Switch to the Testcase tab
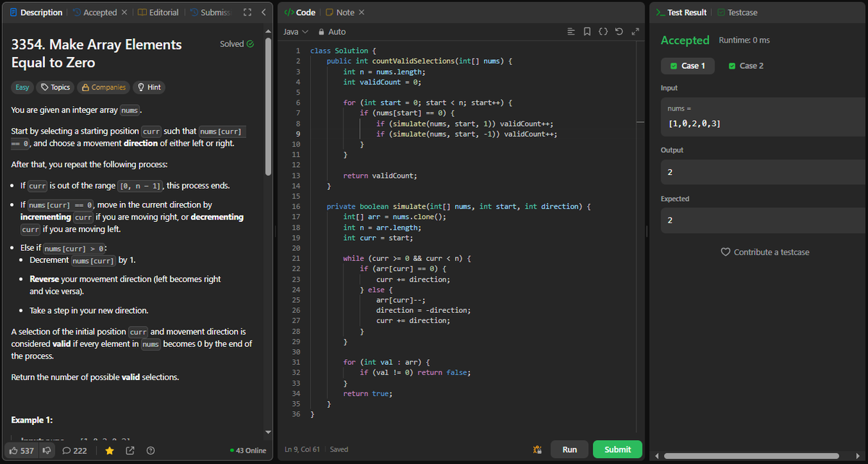This screenshot has height=464, width=868. click(x=736, y=12)
